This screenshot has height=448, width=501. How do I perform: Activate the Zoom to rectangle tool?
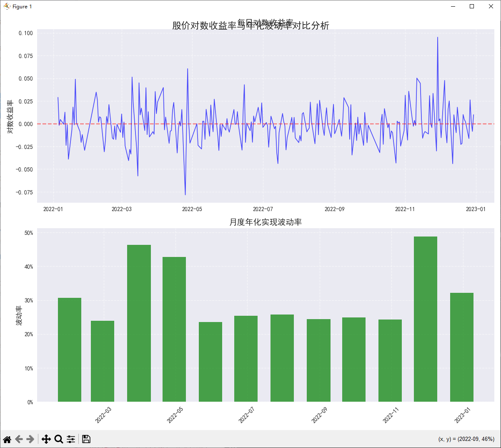59,439
